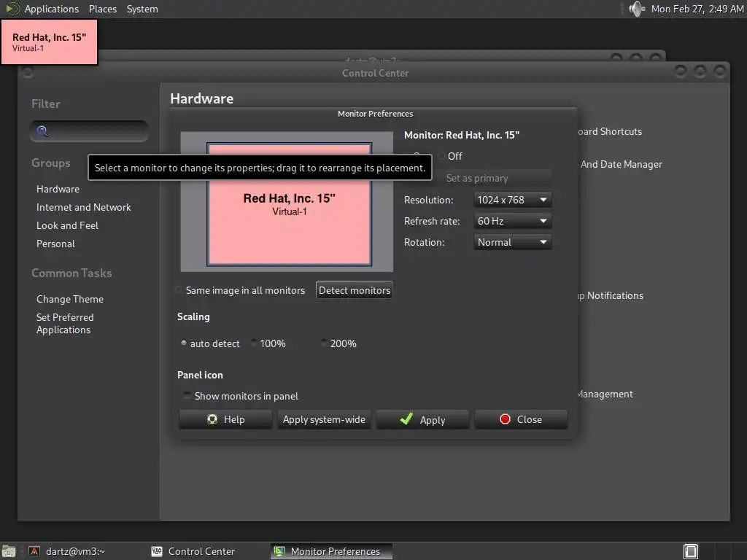Image resolution: width=747 pixels, height=560 pixels.
Task: Switch to Control Center in taskbar
Action: pos(193,551)
